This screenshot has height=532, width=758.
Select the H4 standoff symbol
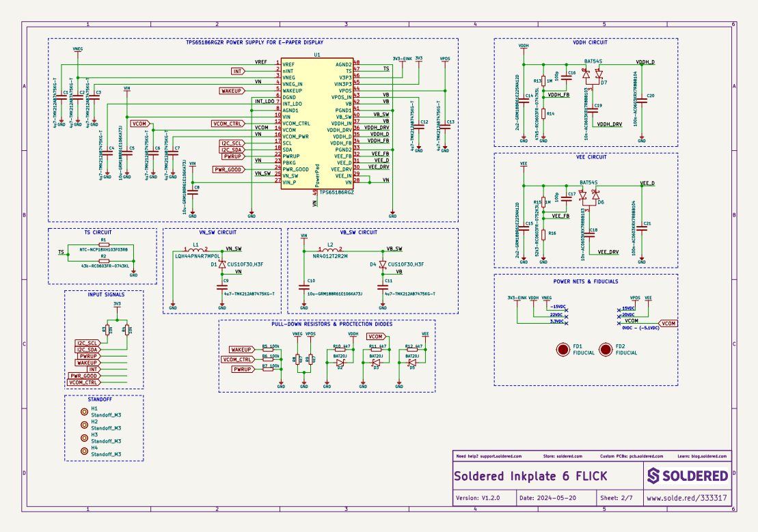(x=84, y=451)
